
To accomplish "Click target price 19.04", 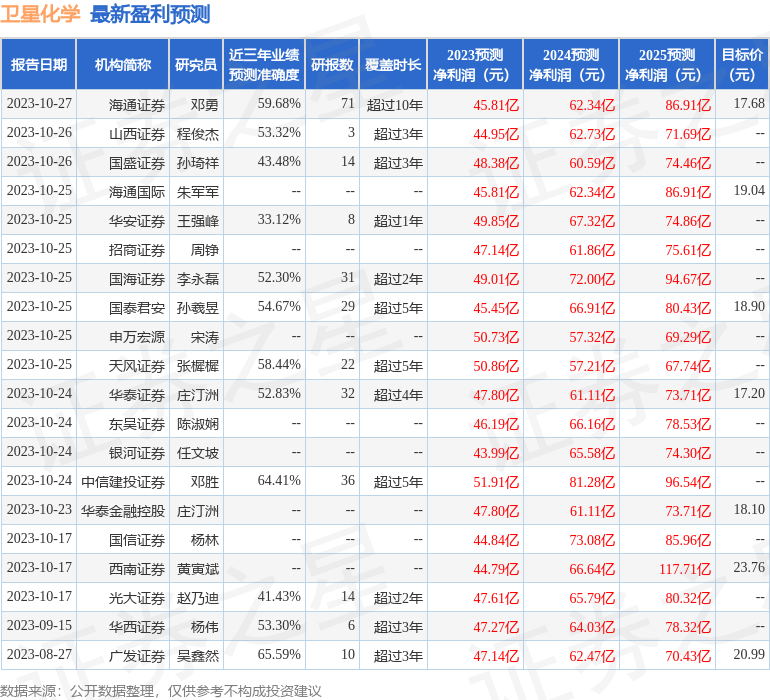I will pyautogui.click(x=749, y=191).
